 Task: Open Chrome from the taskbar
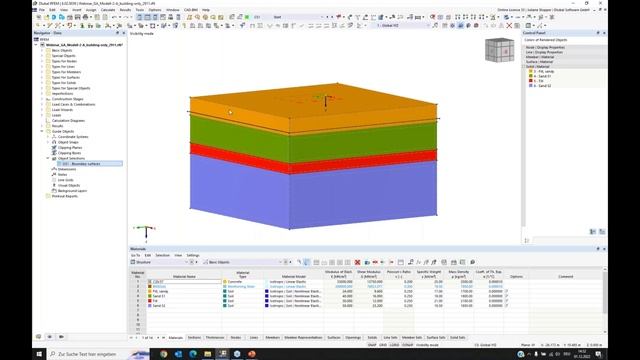[164, 354]
